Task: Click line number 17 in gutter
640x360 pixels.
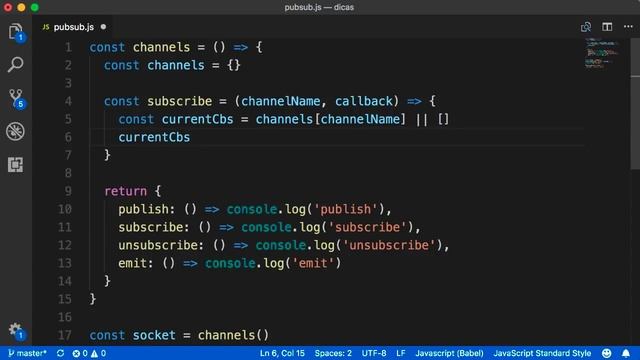Action: pos(64,335)
